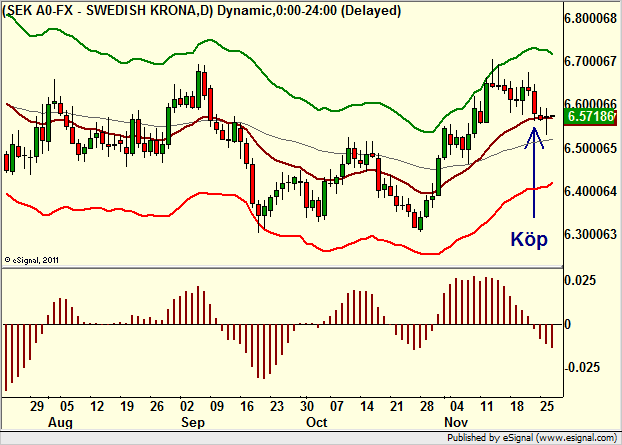Click the 0.025 indicator axis label

point(580,280)
